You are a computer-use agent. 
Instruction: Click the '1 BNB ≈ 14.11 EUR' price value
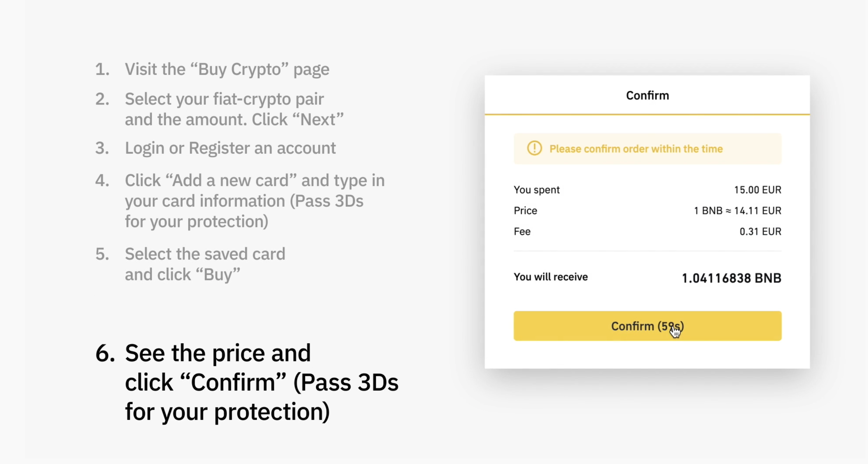737,210
